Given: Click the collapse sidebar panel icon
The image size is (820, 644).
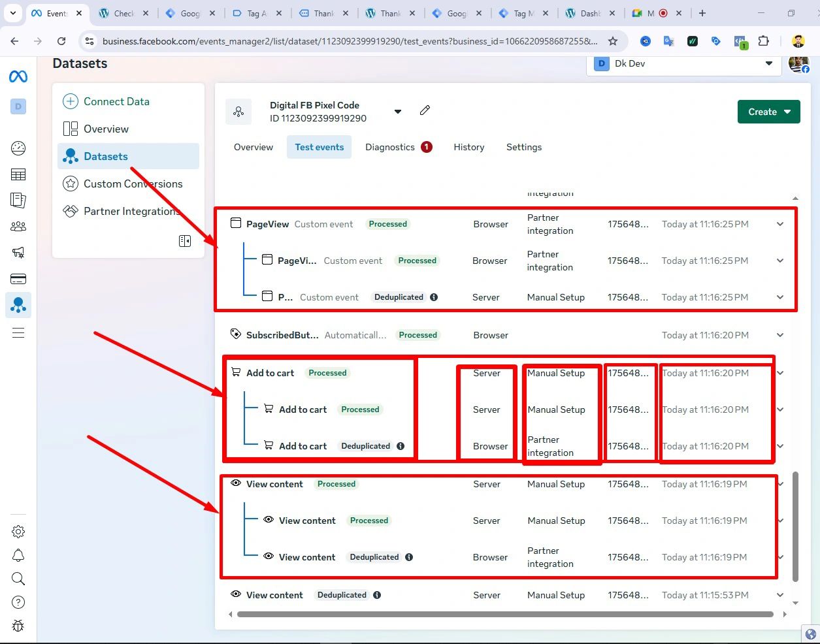Looking at the screenshot, I should pyautogui.click(x=185, y=241).
